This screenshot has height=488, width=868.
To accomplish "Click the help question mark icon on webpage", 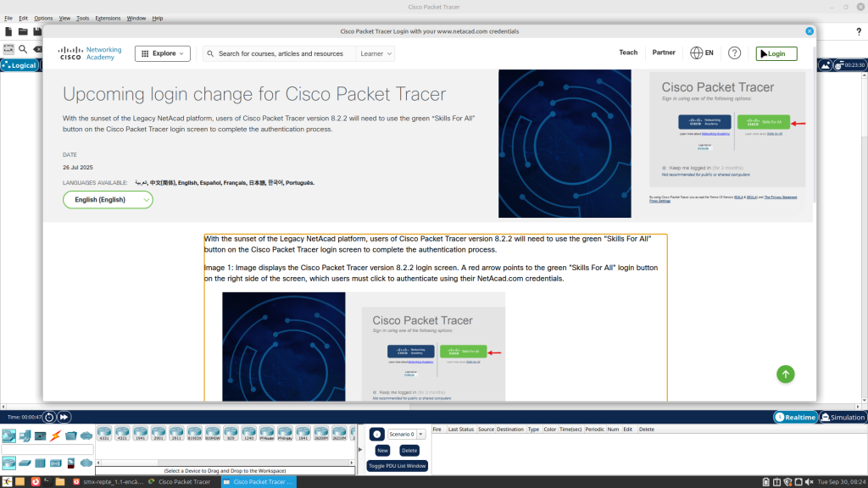I will [735, 53].
